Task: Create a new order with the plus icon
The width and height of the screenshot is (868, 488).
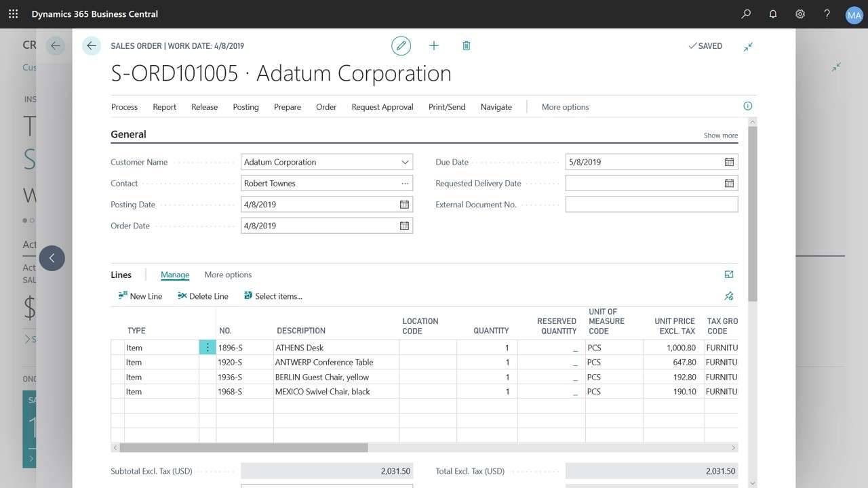Action: click(434, 45)
